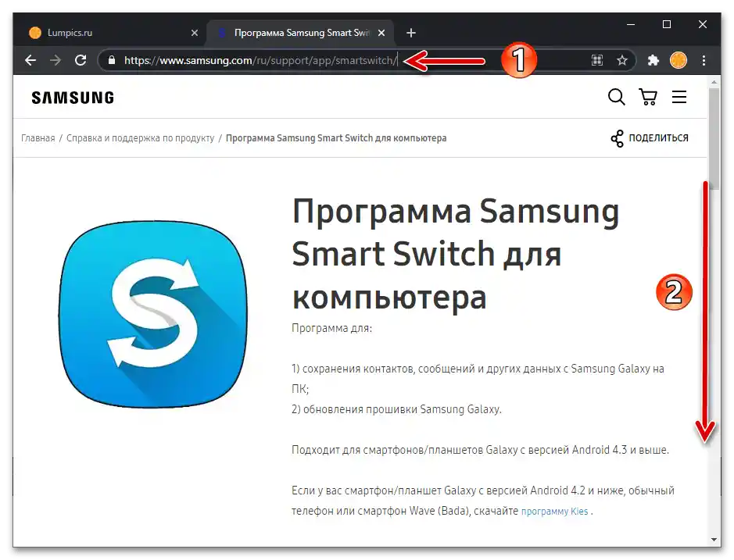Open the hamburger menu on Samsung site

pos(679,97)
